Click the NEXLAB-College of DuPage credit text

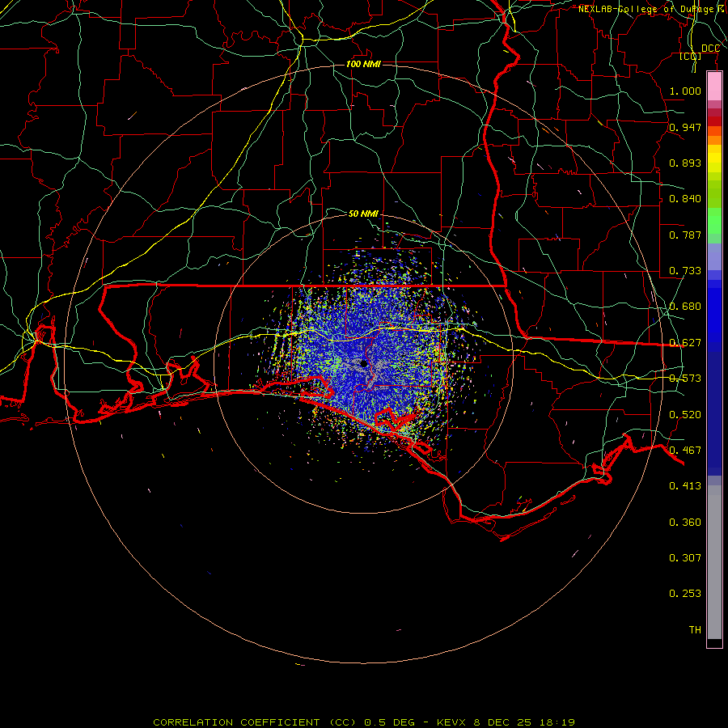pyautogui.click(x=651, y=9)
